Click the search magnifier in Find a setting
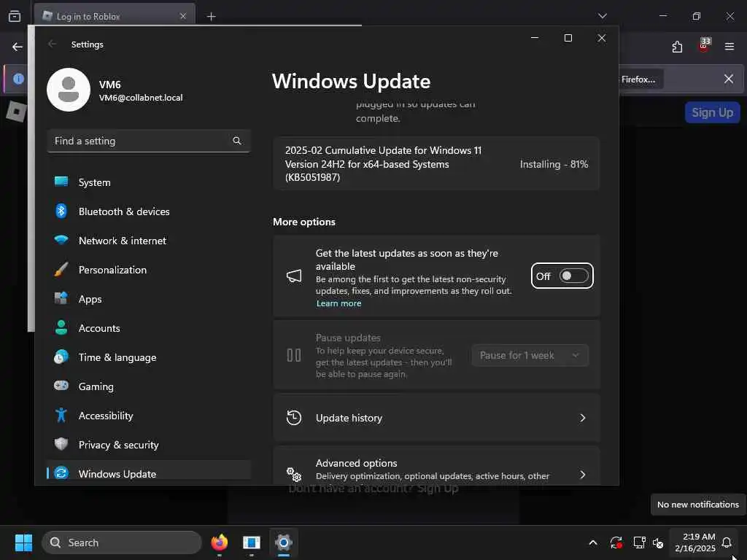The image size is (747, 560). 237,141
